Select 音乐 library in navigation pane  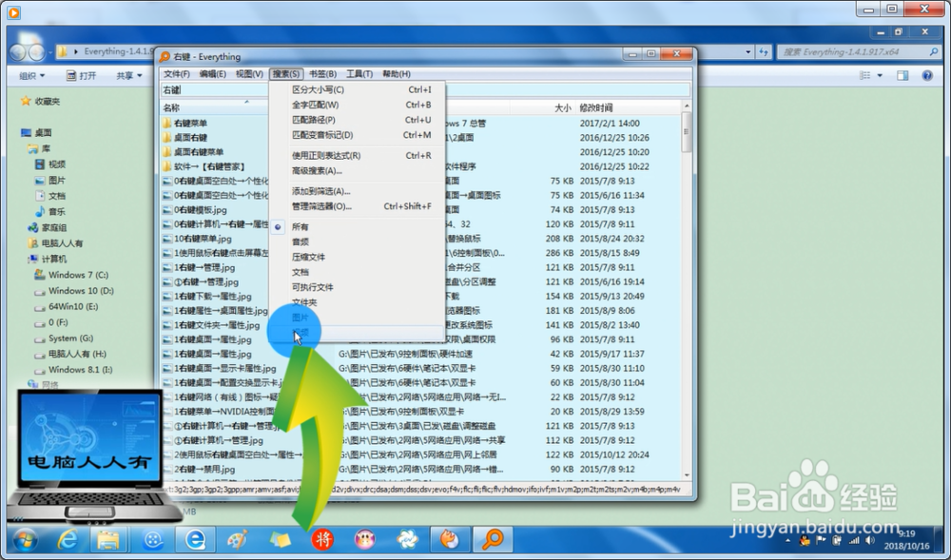tap(56, 212)
